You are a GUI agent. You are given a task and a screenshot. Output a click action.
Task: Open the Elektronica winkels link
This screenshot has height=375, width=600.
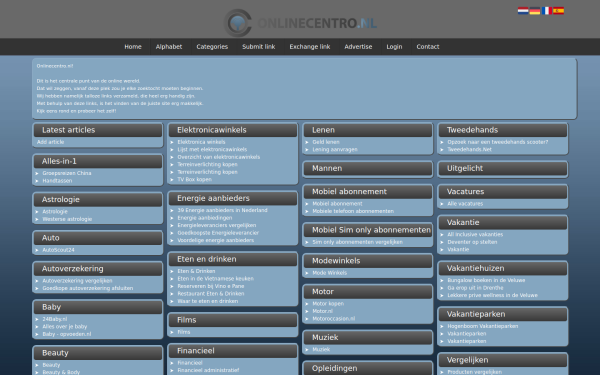click(x=201, y=142)
